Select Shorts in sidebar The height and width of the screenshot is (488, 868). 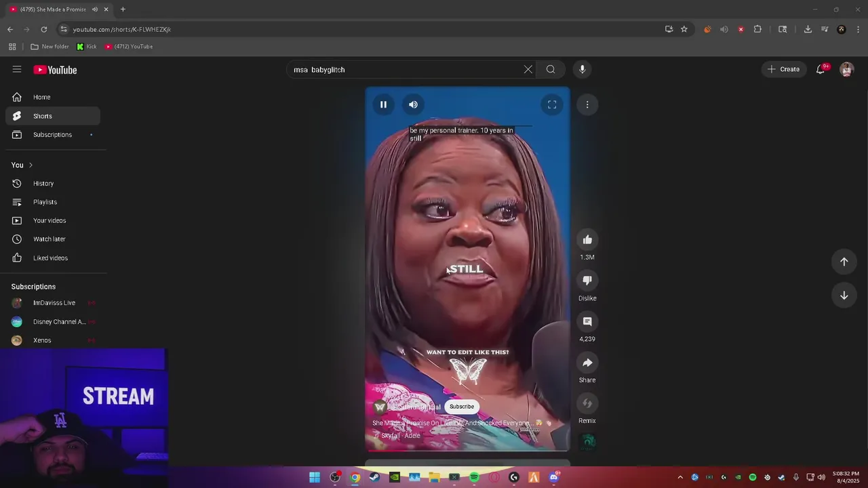point(53,116)
